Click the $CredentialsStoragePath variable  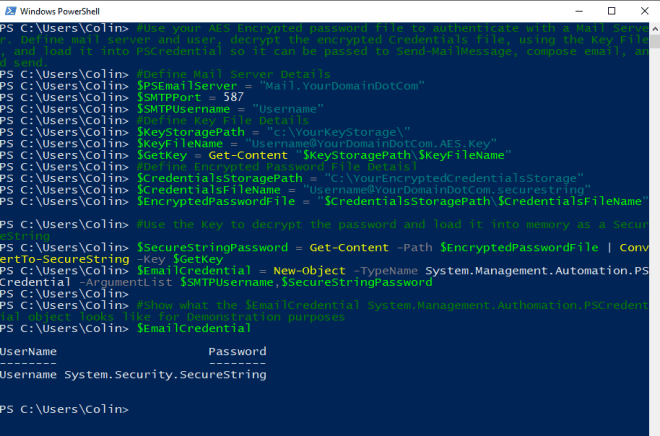tap(219, 178)
